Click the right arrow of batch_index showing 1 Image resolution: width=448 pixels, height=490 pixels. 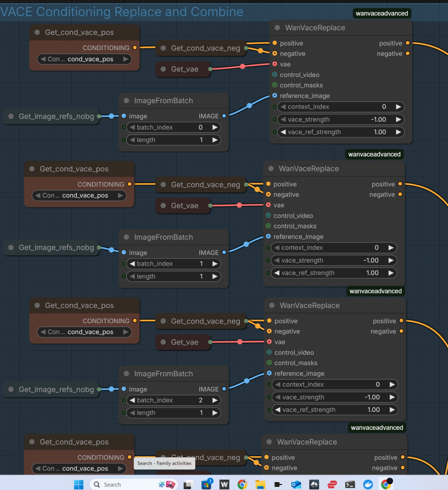coord(215,264)
